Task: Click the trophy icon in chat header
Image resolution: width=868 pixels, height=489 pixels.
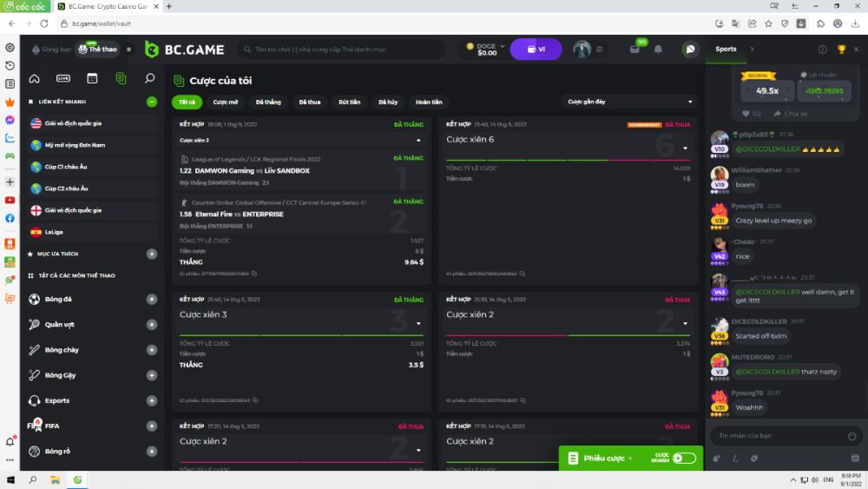Action: (841, 50)
